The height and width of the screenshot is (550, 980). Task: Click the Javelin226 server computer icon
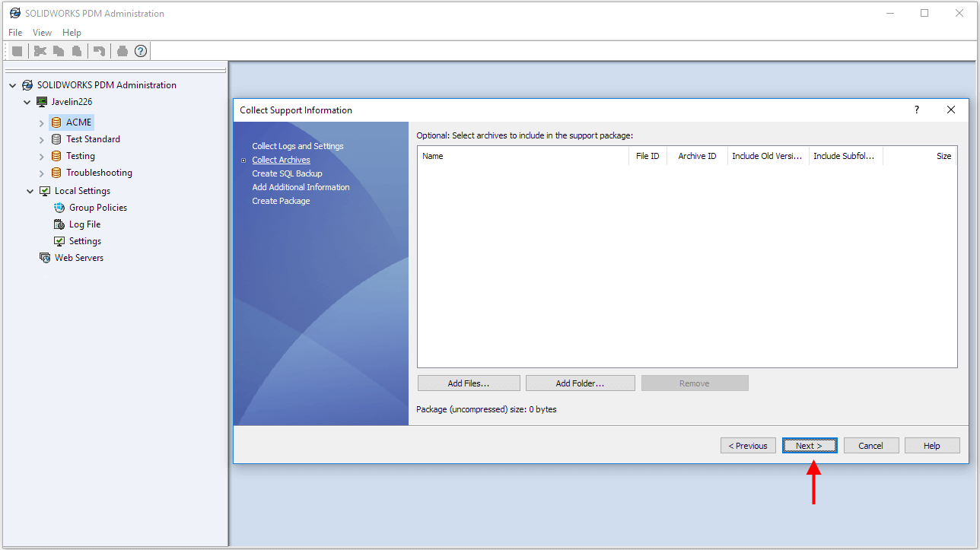click(x=42, y=102)
